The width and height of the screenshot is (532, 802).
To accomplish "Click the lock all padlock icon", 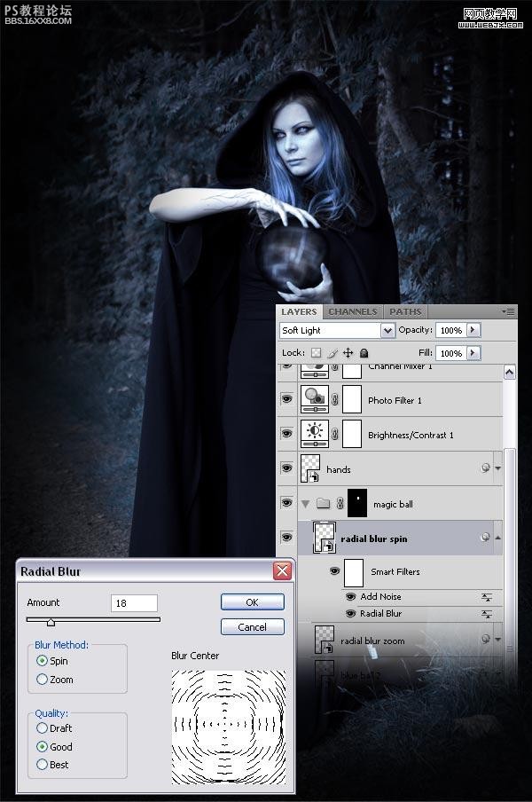I will tap(364, 353).
